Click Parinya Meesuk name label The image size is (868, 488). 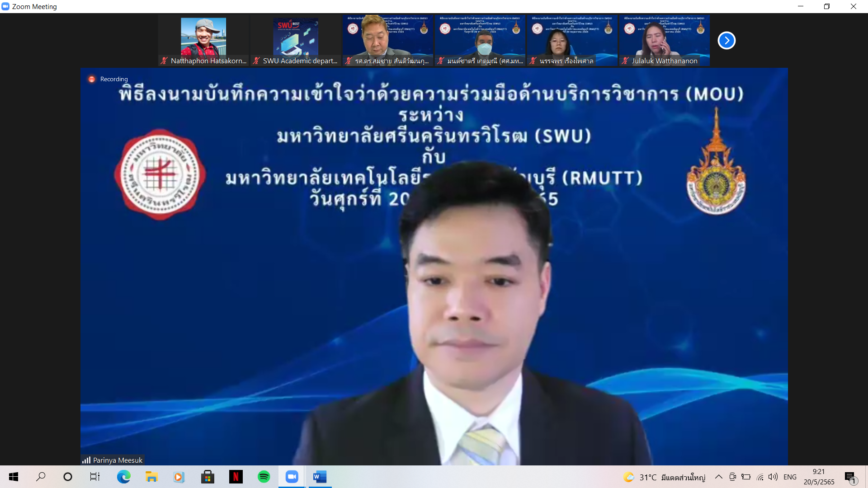pyautogui.click(x=118, y=460)
